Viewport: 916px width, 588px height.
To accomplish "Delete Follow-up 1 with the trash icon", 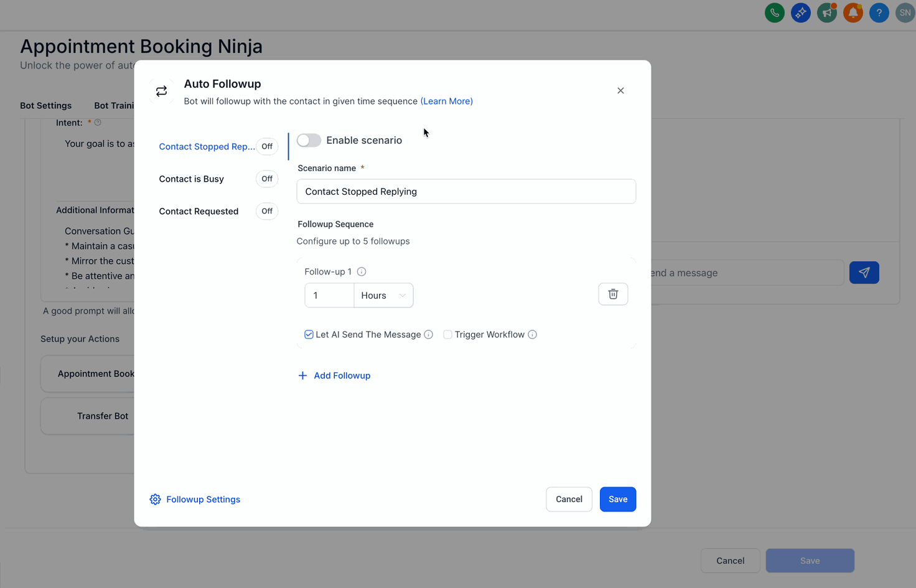I will click(613, 294).
